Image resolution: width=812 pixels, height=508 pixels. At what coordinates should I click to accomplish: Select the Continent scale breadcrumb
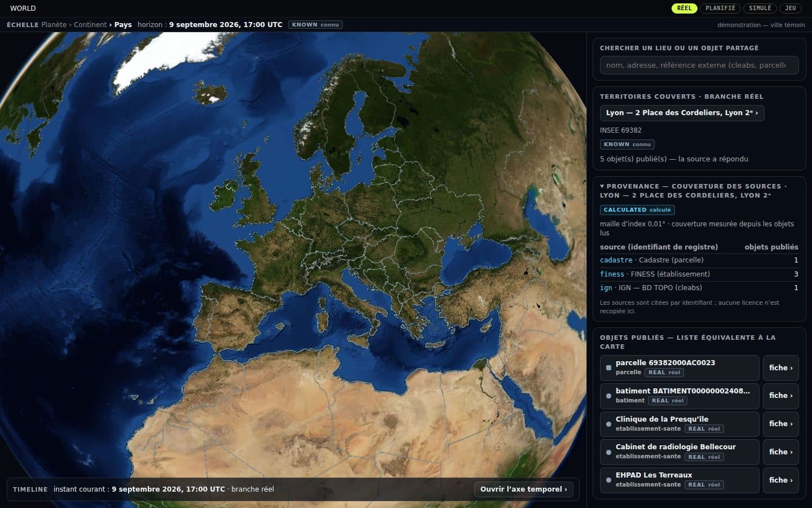(x=90, y=25)
